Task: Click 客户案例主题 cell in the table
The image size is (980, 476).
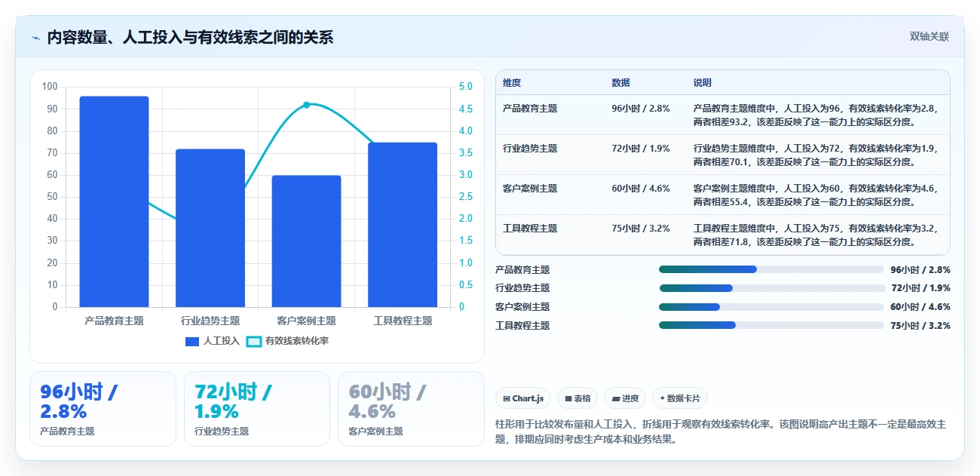Action: 530,189
